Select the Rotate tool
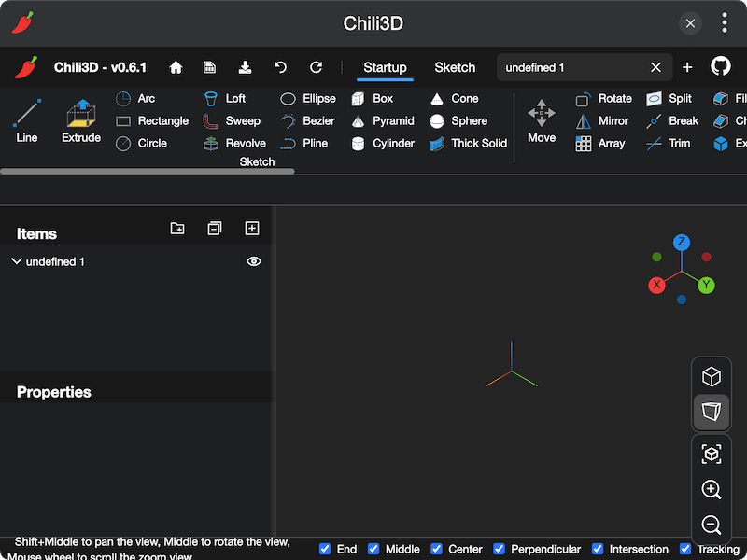This screenshot has width=747, height=560. pos(604,99)
